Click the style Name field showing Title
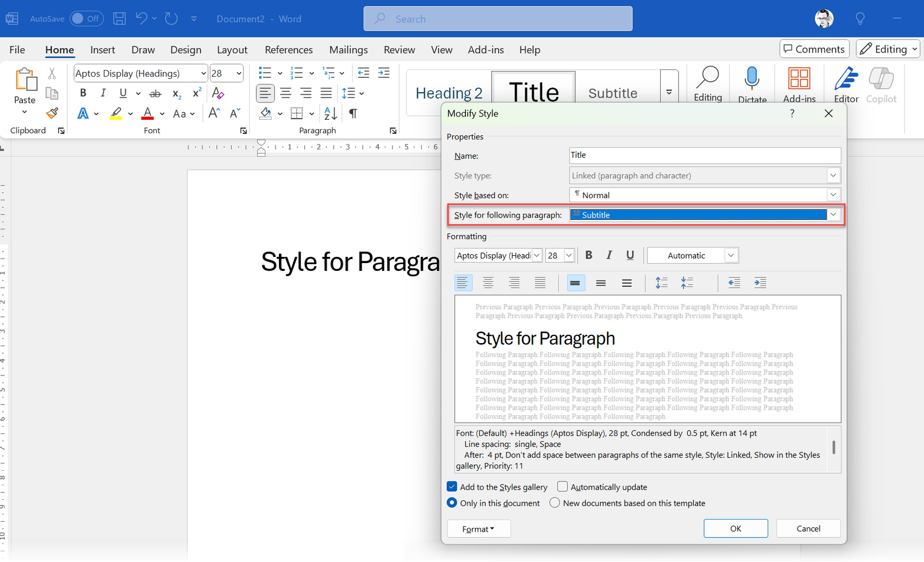The image size is (924, 562). point(704,155)
